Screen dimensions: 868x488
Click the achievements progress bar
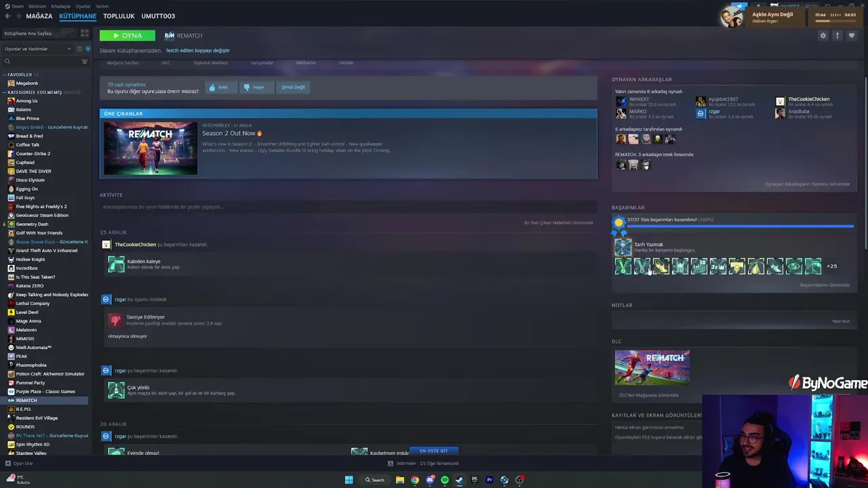(740, 226)
